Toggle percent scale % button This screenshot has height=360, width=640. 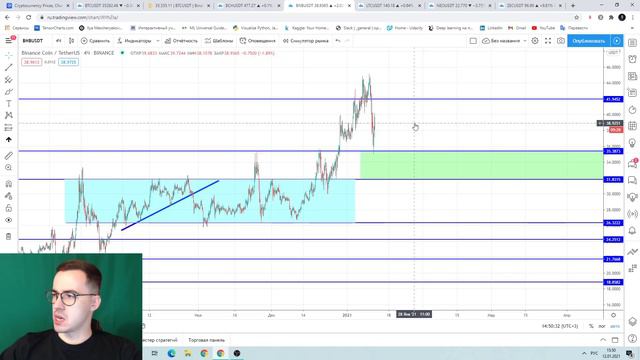pos(591,326)
